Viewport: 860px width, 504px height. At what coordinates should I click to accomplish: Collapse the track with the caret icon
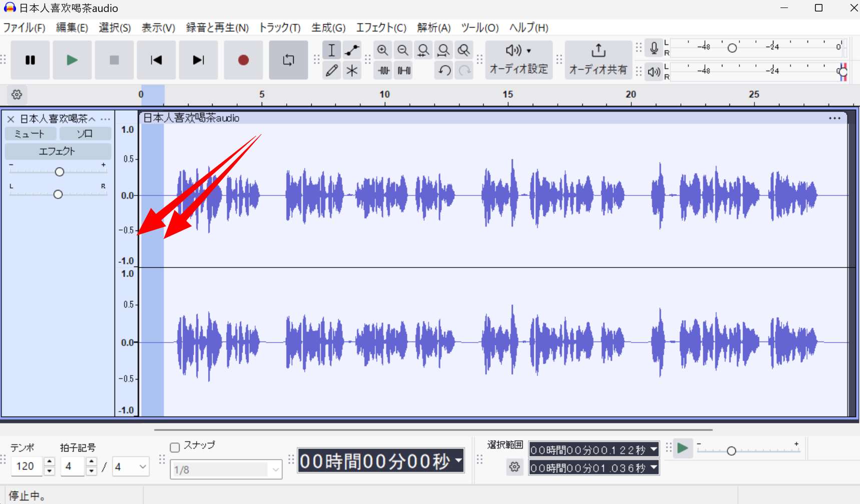pyautogui.click(x=92, y=119)
